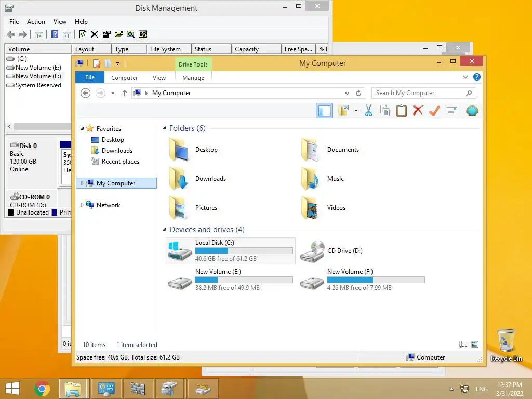This screenshot has width=532, height=399.
Task: Click the Search My Computer field
Action: tap(423, 93)
